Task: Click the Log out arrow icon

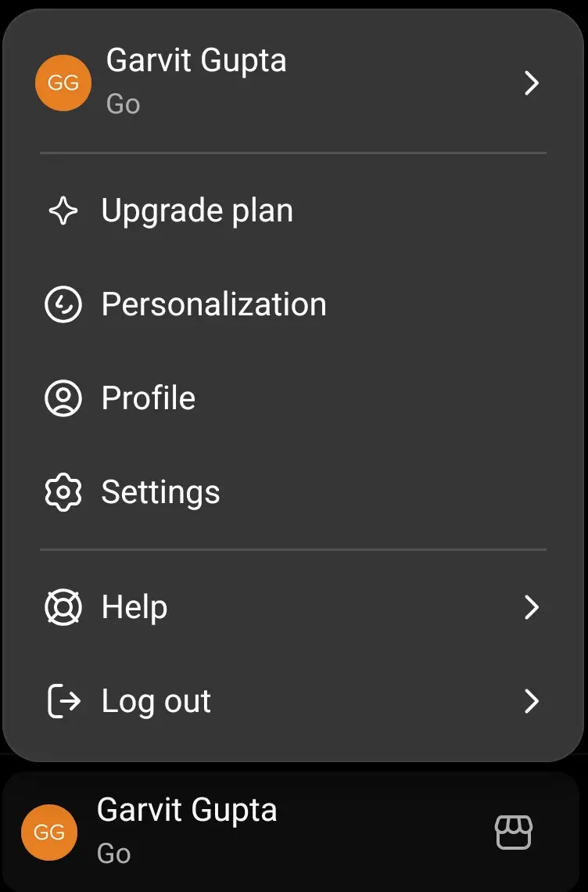Action: 63,701
